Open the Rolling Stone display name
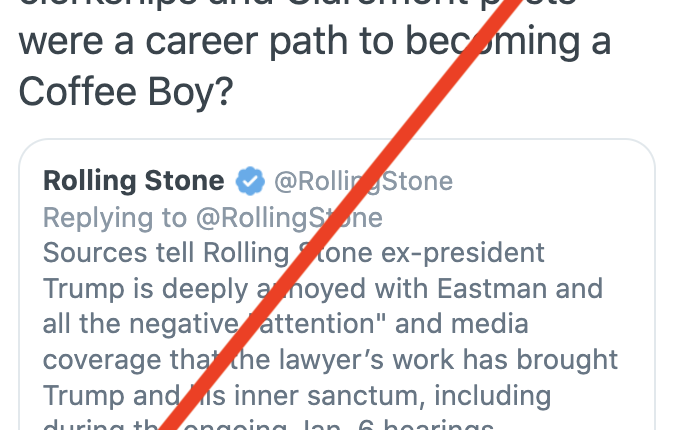This screenshot has height=430, width=676. click(134, 180)
